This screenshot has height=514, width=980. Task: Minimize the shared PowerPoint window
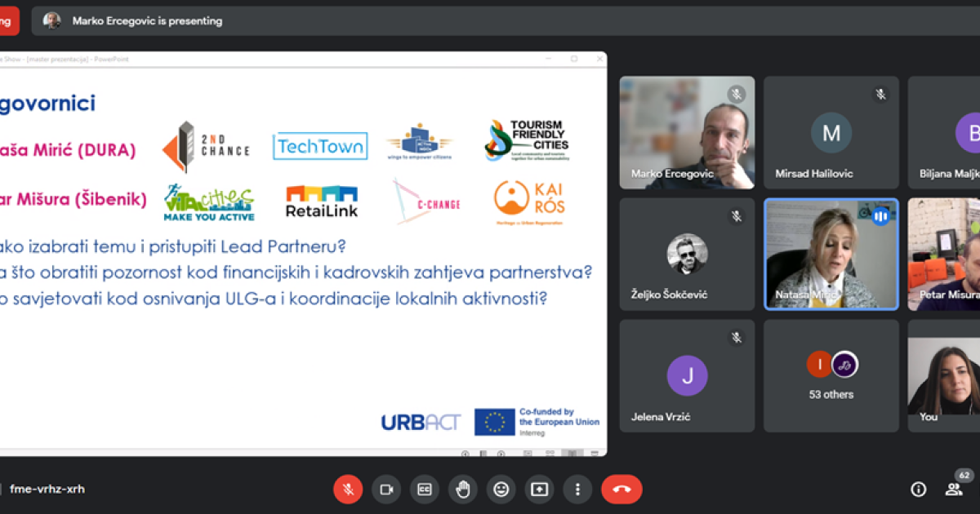[x=550, y=59]
